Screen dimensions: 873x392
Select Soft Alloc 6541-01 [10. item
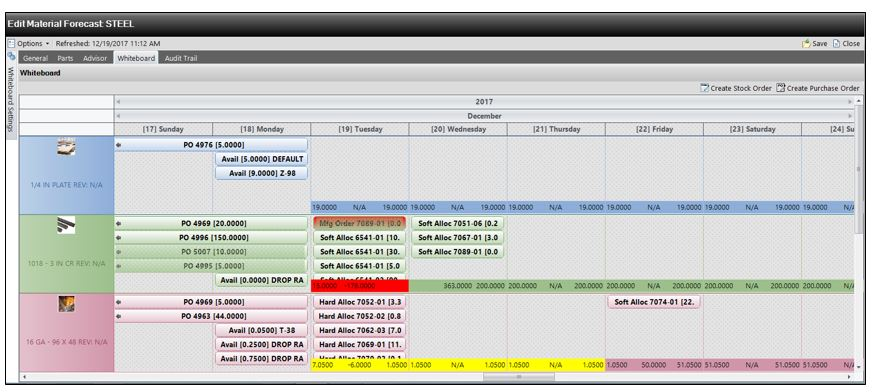pos(360,238)
